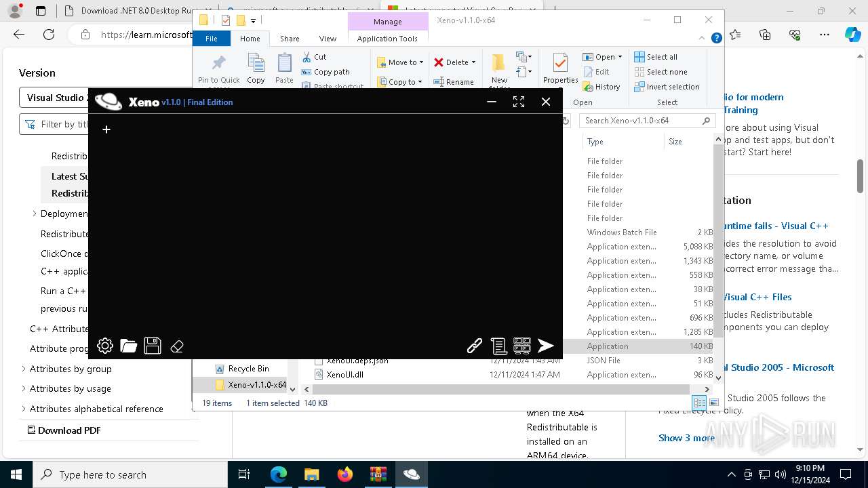Select Xeno-v1.1.0-x64 folder in navigation pane
Screen dimensions: 868x488
coord(250,385)
